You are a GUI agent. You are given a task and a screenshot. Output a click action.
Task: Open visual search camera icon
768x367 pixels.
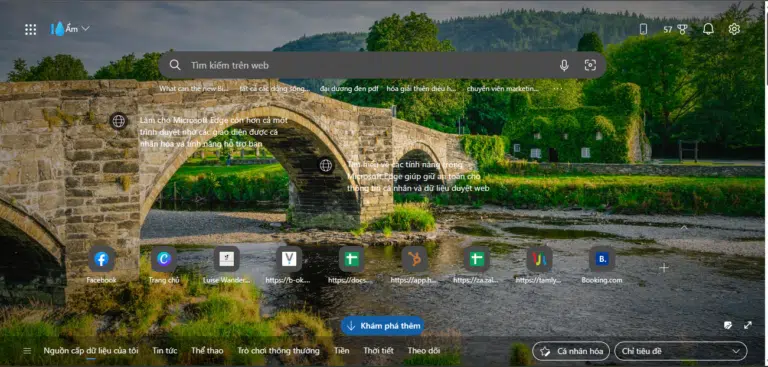[590, 65]
